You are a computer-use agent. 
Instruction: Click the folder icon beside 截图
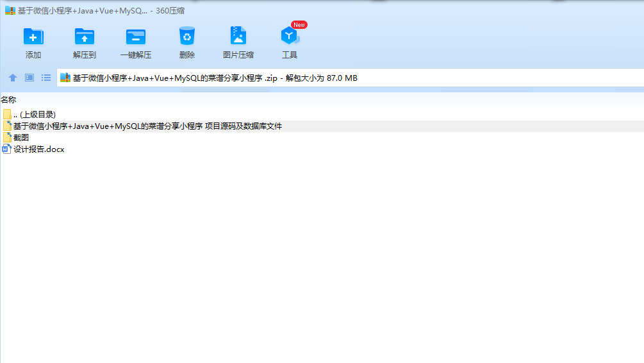point(7,137)
